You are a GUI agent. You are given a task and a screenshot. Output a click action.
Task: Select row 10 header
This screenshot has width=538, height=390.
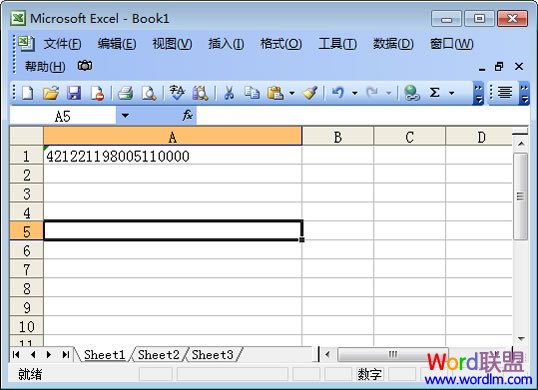pyautogui.click(x=26, y=326)
